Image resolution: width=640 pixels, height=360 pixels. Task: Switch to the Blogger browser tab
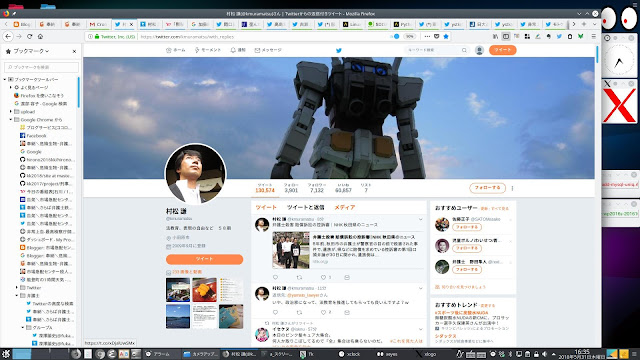22,24
